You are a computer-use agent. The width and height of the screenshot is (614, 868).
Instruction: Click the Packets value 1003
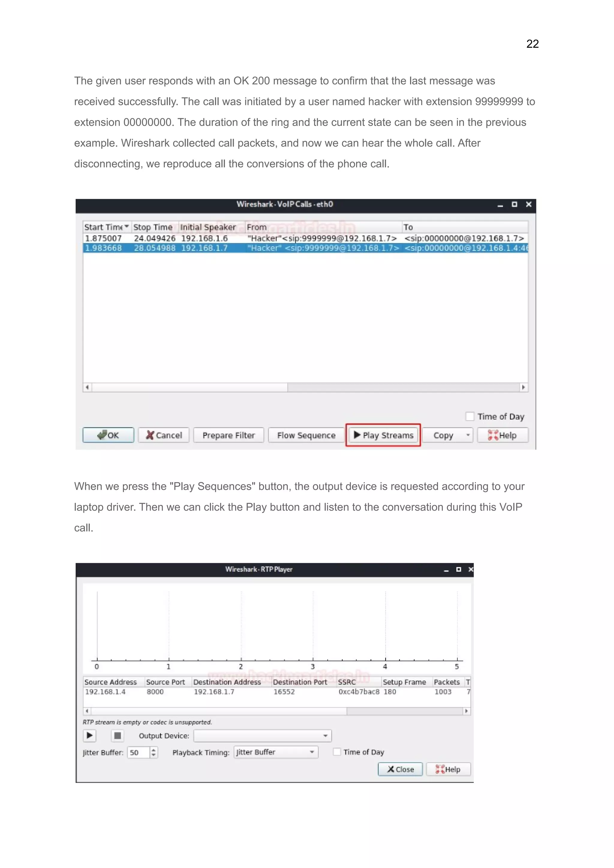(x=443, y=692)
